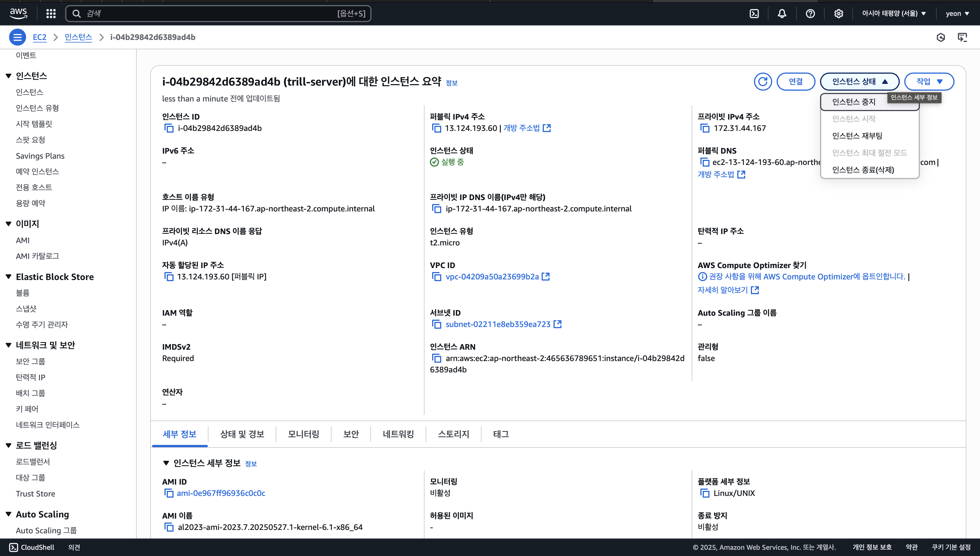Viewport: 980px width, 556px height.
Task: Copy the private IPv4 address 172.31.44.167
Action: (704, 128)
